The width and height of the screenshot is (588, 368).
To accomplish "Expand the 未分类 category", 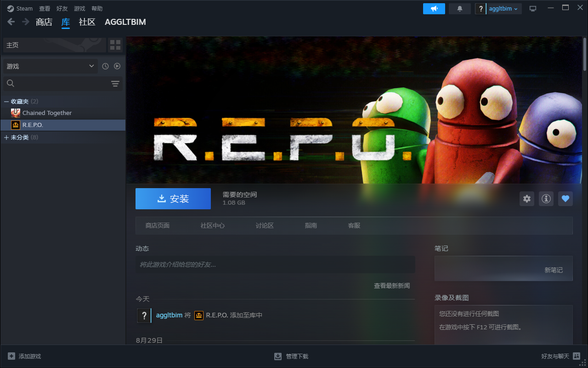I will tap(6, 138).
